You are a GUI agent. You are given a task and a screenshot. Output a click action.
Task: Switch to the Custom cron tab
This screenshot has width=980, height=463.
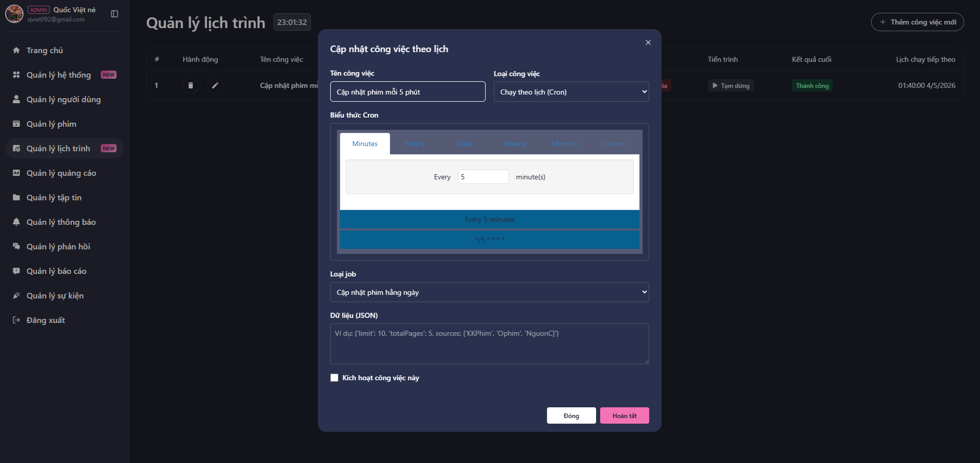coord(614,144)
